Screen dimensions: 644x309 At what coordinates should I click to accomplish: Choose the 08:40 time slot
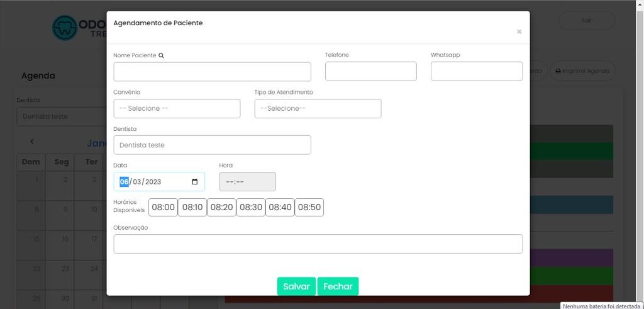tap(280, 207)
